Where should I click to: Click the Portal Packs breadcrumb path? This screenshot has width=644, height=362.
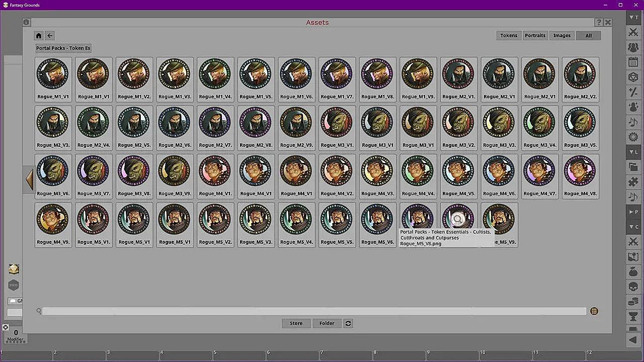(63, 48)
